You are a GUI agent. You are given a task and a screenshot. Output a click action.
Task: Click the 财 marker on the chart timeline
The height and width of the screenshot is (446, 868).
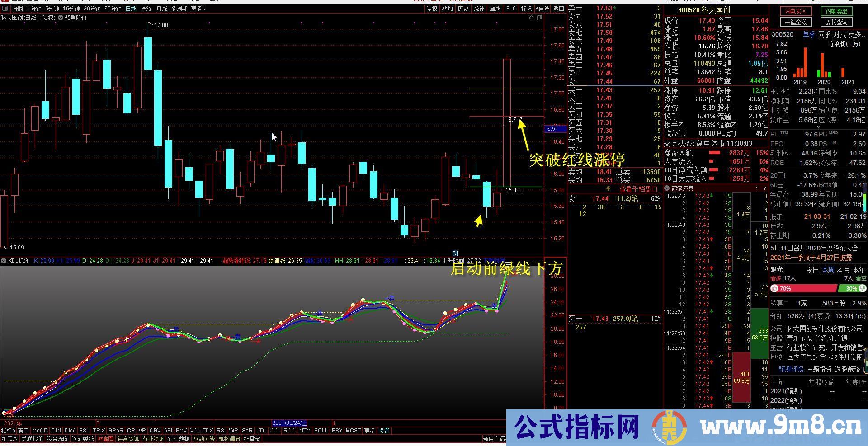coord(455,253)
